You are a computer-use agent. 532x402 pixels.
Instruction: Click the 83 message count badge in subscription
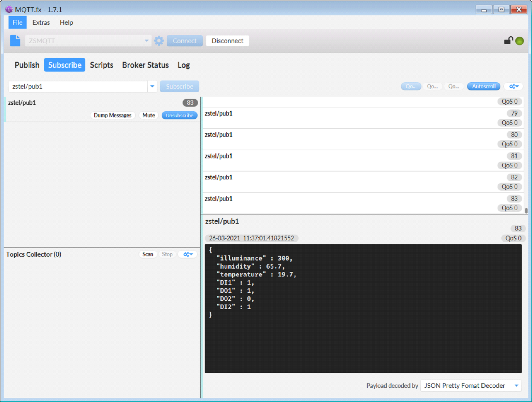pos(190,103)
